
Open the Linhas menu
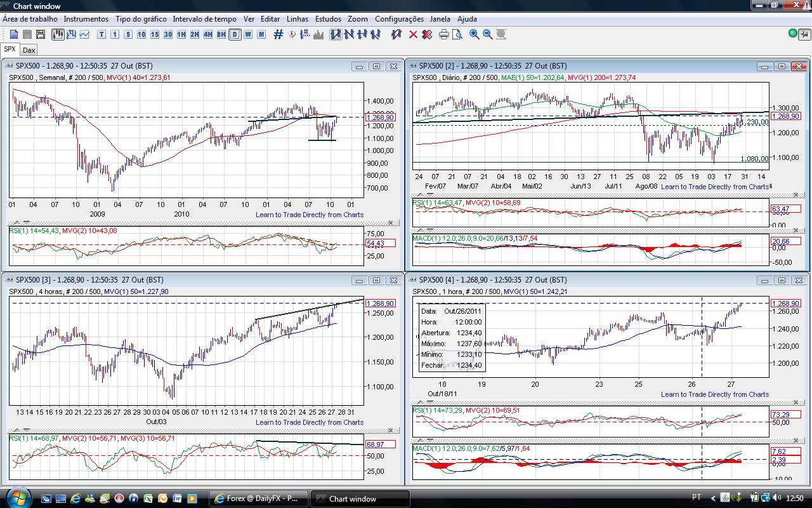[298, 19]
